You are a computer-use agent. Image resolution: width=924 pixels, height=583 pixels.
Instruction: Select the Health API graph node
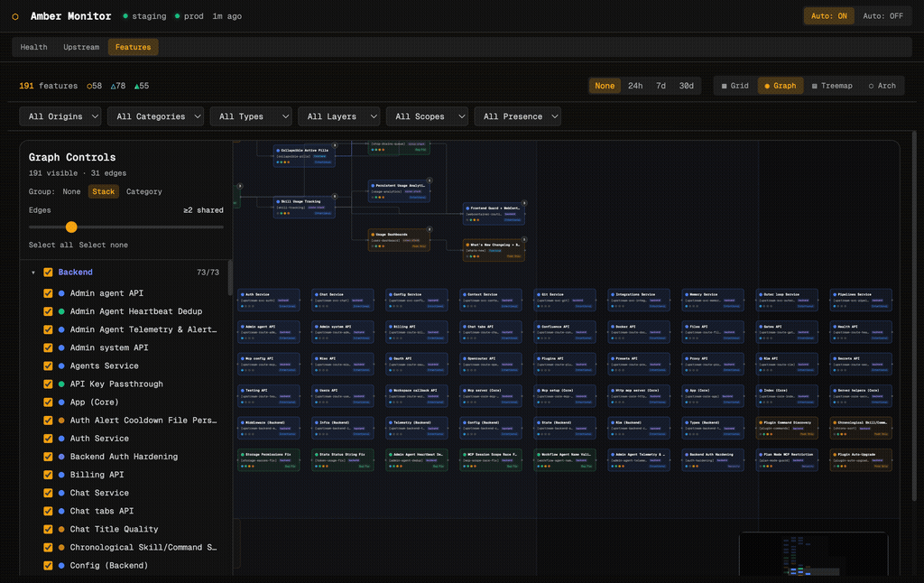pos(861,332)
